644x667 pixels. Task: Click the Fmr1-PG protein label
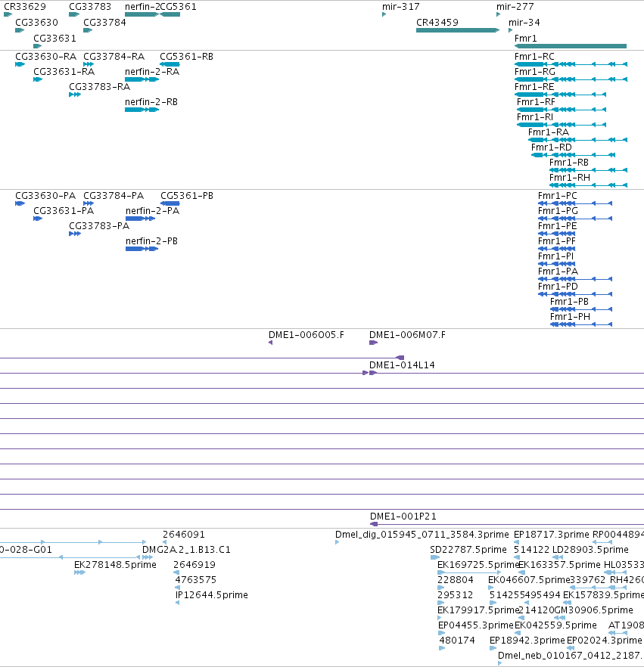point(558,211)
